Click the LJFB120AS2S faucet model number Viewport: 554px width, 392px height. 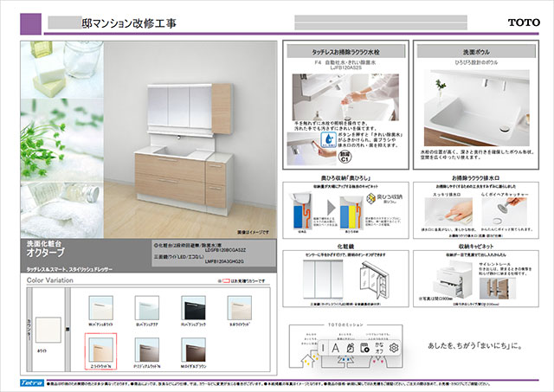pyautogui.click(x=345, y=67)
